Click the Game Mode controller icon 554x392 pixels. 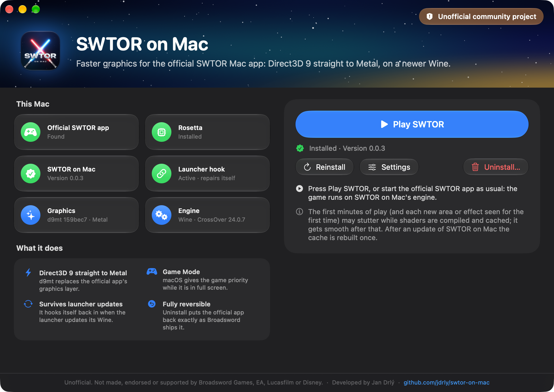coord(152,271)
